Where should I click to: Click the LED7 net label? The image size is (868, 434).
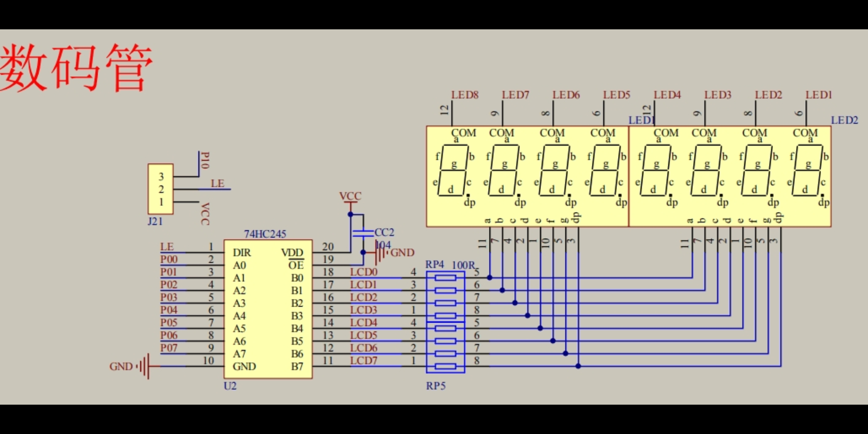pyautogui.click(x=516, y=95)
